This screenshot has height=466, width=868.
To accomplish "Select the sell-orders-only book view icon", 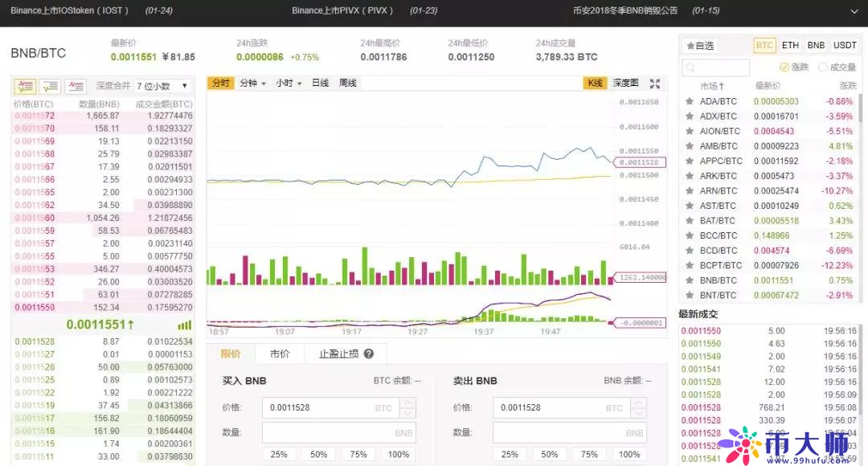I will (76, 86).
